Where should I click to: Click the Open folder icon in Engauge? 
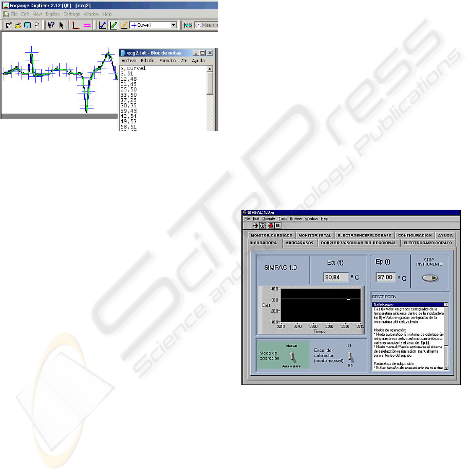[x=18, y=25]
